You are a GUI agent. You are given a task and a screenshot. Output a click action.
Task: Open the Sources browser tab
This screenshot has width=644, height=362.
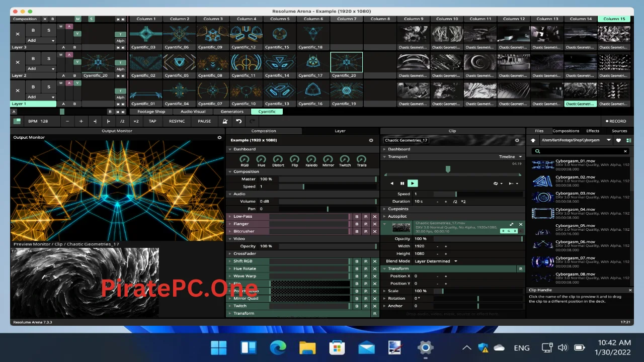619,131
